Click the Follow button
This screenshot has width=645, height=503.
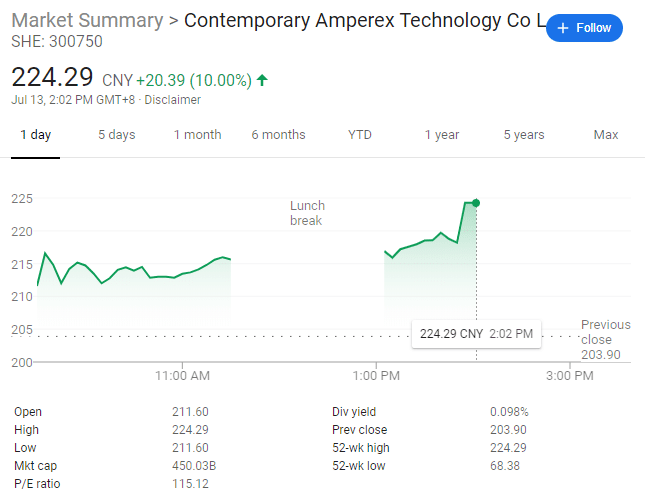pyautogui.click(x=585, y=28)
